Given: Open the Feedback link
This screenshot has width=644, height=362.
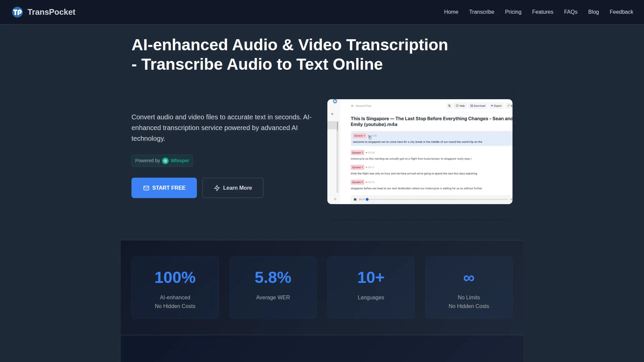Looking at the screenshot, I should (x=621, y=12).
